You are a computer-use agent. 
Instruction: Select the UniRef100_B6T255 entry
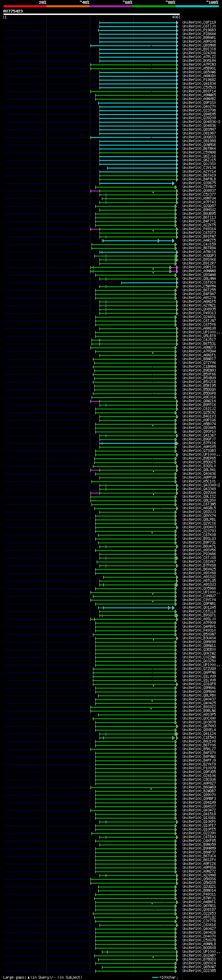tap(199, 290)
